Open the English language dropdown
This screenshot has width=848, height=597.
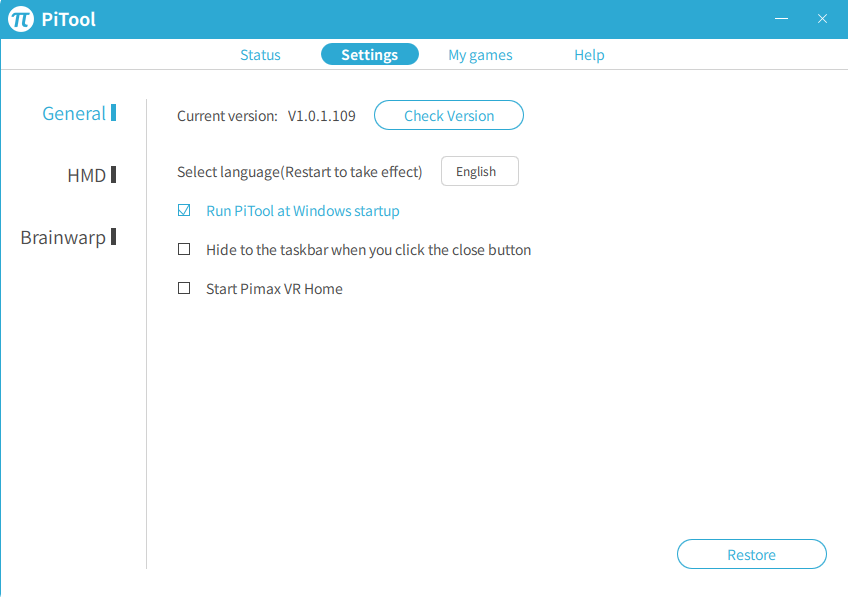[x=480, y=171]
